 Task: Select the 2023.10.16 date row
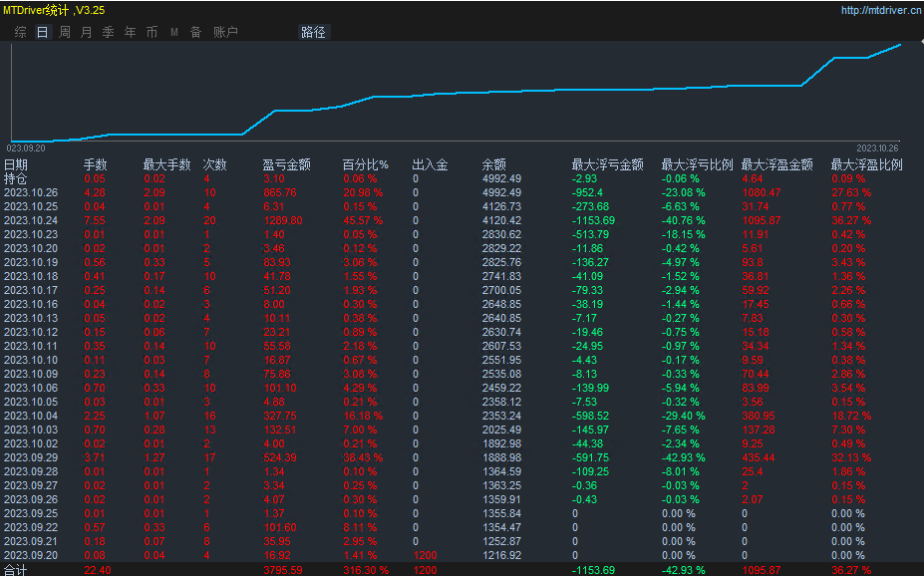31,305
